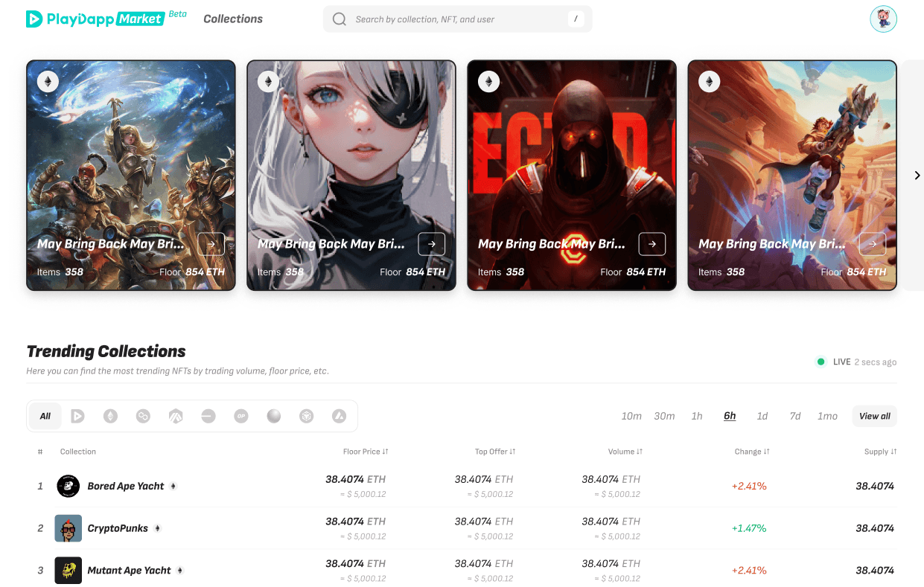924x587 pixels.
Task: Open the fantasy warriors collection card thumbnail
Action: tap(131, 175)
